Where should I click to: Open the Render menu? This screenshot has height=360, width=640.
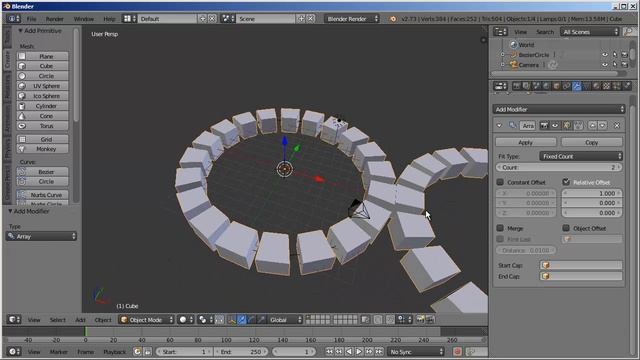tap(55, 19)
